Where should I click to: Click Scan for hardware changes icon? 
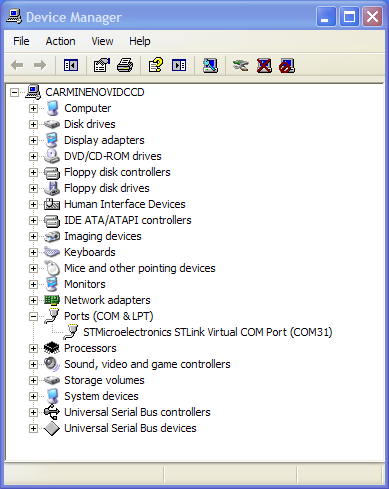pos(210,65)
